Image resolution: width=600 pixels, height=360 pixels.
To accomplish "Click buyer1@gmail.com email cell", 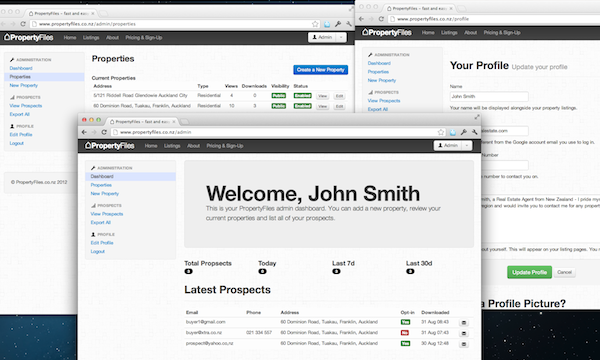I will coord(205,322).
